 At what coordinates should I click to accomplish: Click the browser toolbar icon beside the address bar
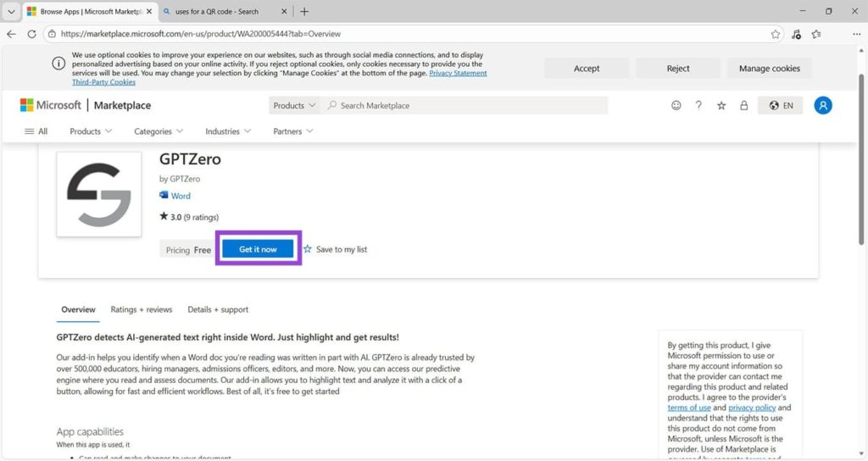(796, 34)
